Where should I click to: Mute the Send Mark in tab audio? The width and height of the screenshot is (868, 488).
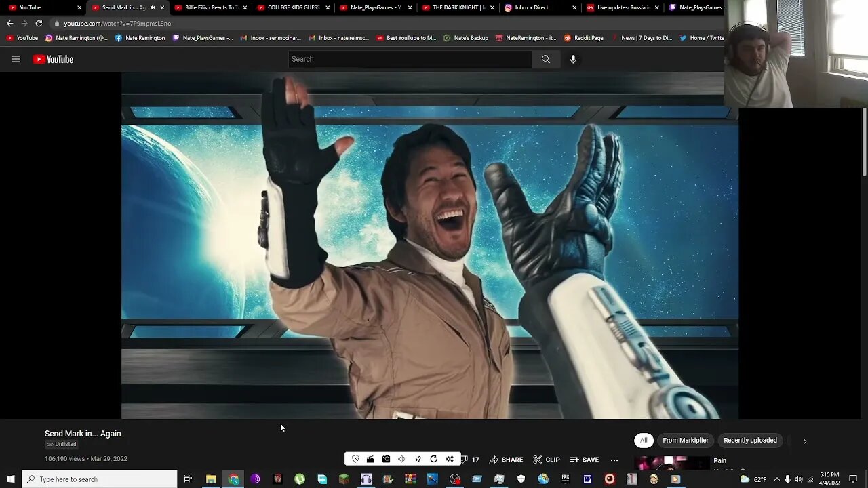pyautogui.click(x=152, y=7)
